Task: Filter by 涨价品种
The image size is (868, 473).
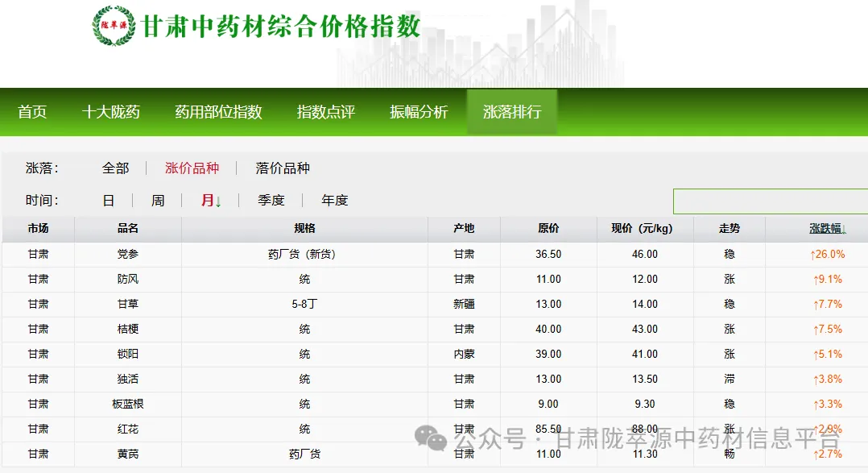Action: (x=192, y=168)
